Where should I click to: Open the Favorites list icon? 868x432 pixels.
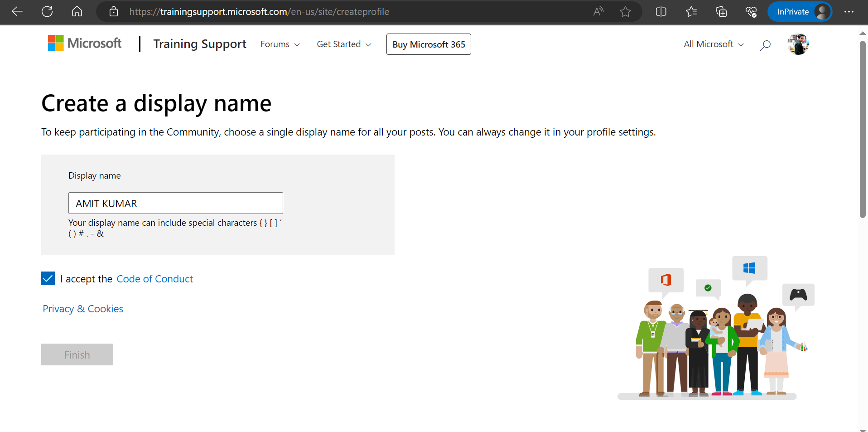pyautogui.click(x=691, y=12)
